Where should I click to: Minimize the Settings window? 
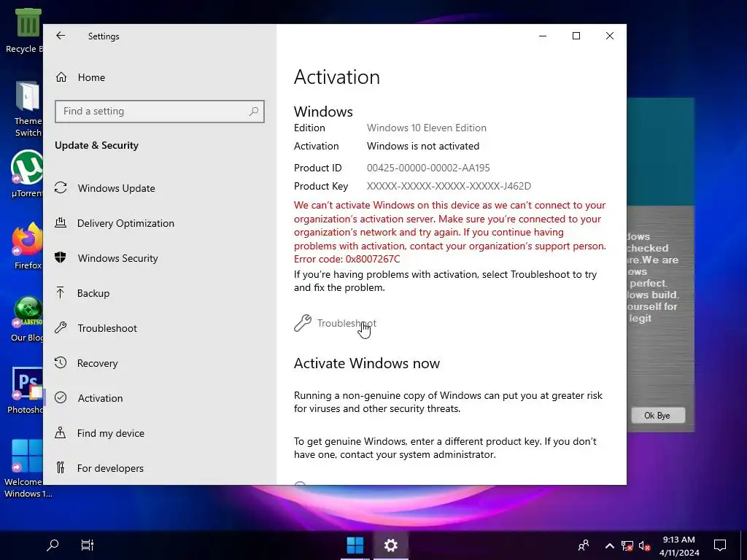click(543, 36)
